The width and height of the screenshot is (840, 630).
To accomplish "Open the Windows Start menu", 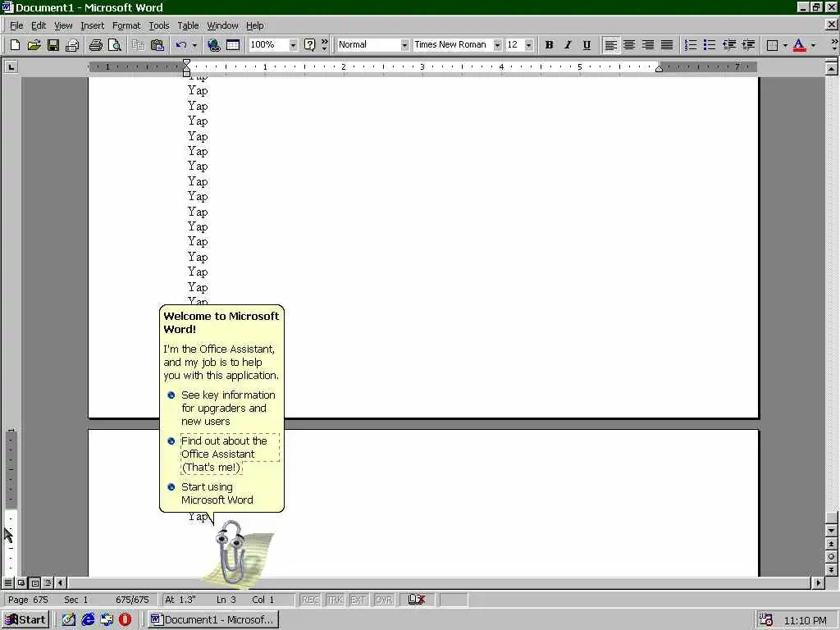I will (25, 620).
